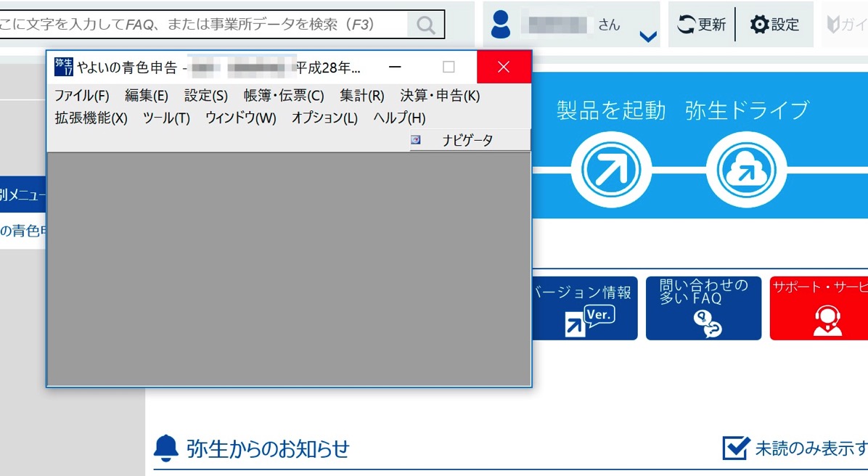The width and height of the screenshot is (868, 476).
Task: Open 設定 with the gear icon
Action: [774, 25]
